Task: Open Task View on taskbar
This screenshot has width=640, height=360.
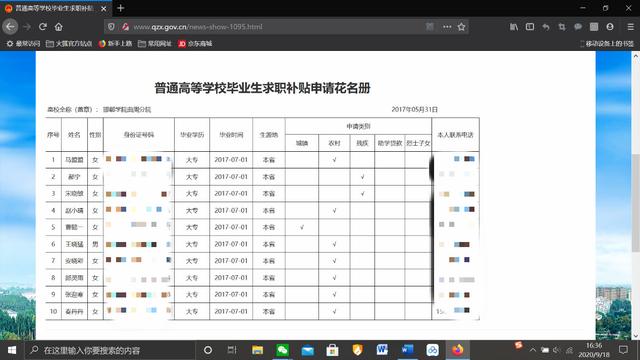Action: 232,350
